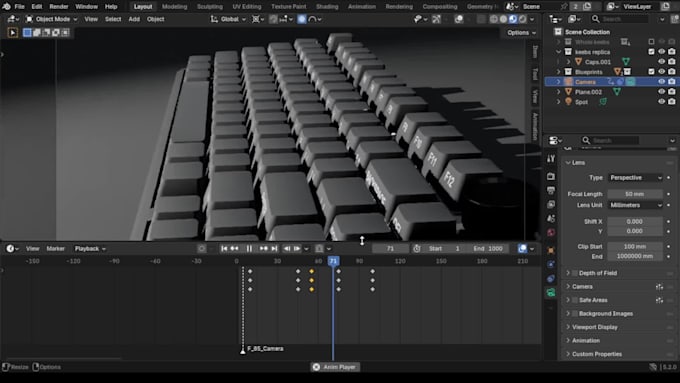Jump to the first frame
The width and height of the screenshot is (680, 383).
point(224,249)
